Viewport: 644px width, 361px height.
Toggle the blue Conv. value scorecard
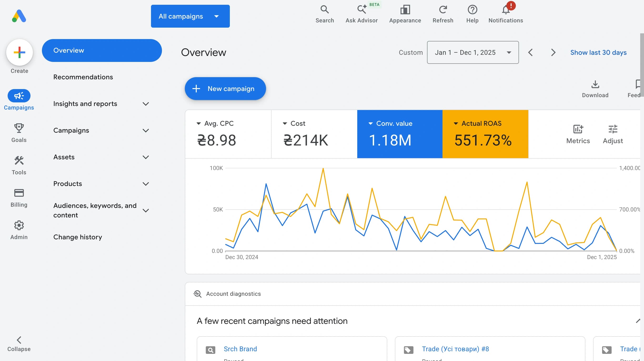pyautogui.click(x=399, y=134)
